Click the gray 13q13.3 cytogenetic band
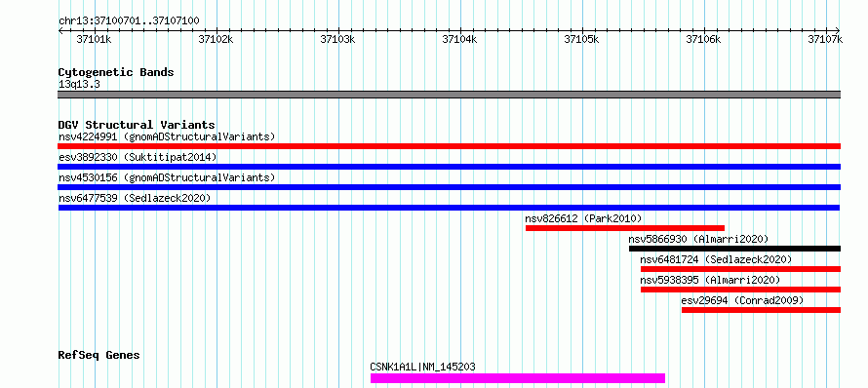 click(x=449, y=95)
